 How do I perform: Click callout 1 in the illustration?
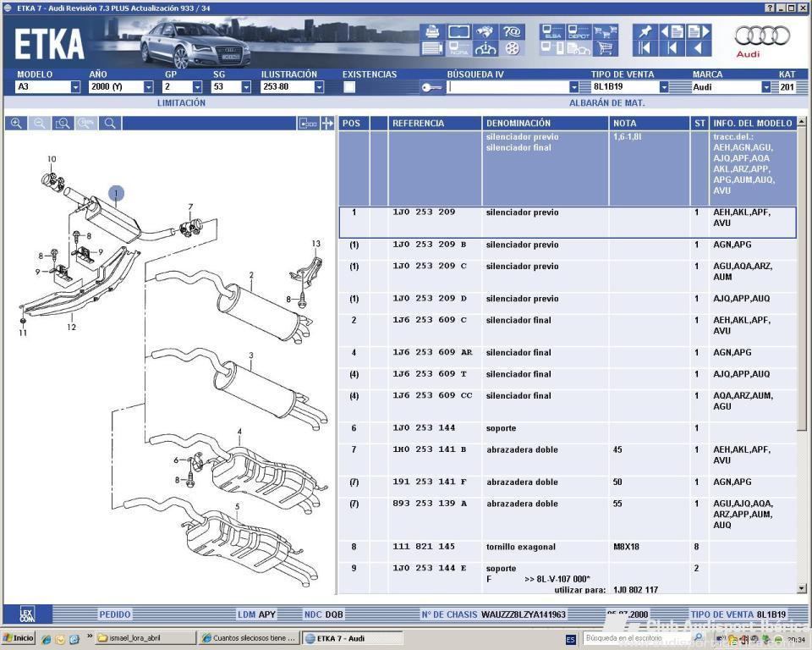116,194
